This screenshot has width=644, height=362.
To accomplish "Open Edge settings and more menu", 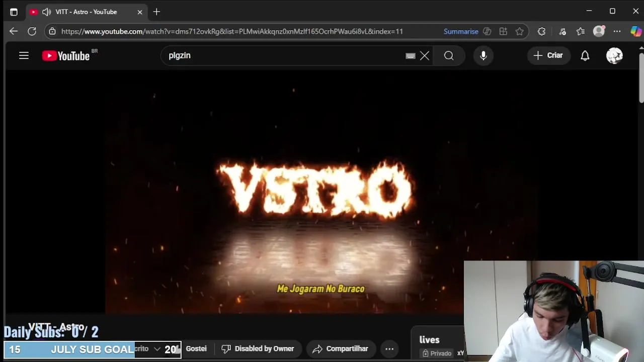I will [617, 31].
